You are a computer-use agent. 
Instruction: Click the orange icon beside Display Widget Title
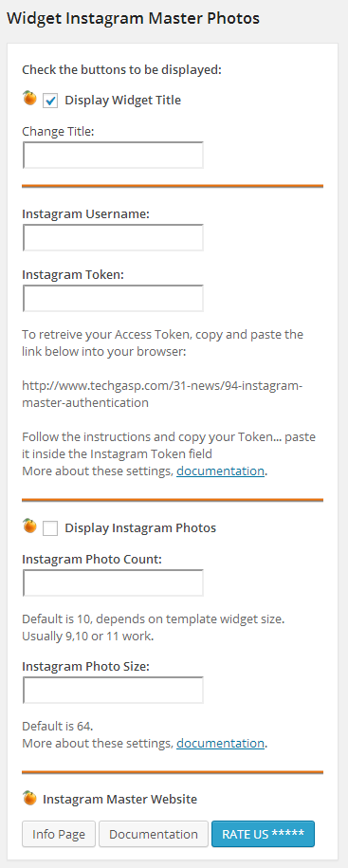30,99
